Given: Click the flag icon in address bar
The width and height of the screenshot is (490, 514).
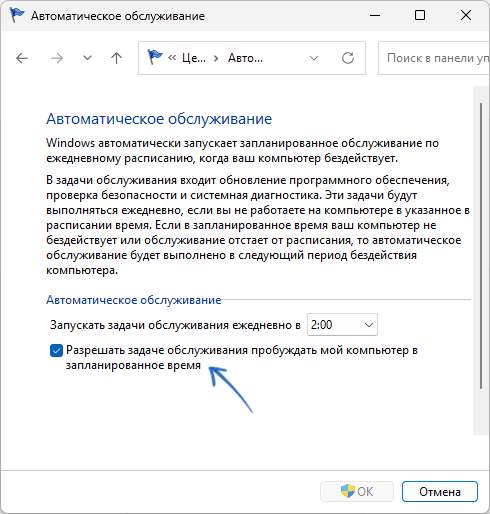Looking at the screenshot, I should pos(155,57).
